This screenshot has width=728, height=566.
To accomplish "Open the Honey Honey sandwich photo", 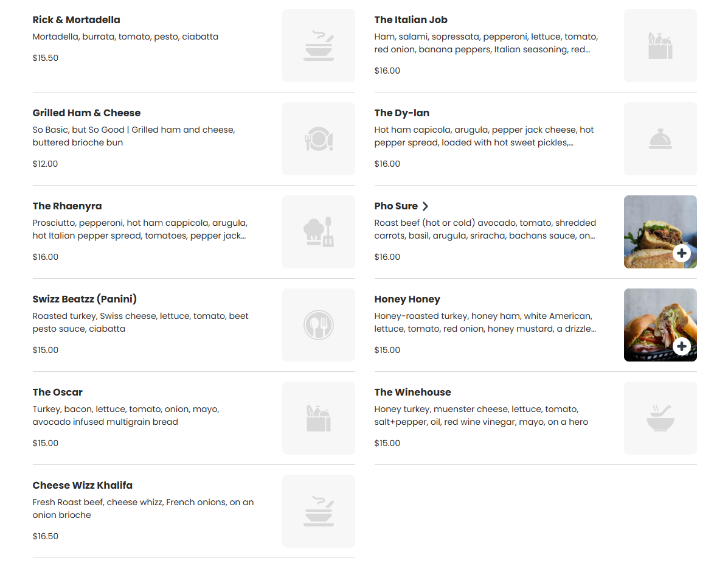I will click(660, 325).
